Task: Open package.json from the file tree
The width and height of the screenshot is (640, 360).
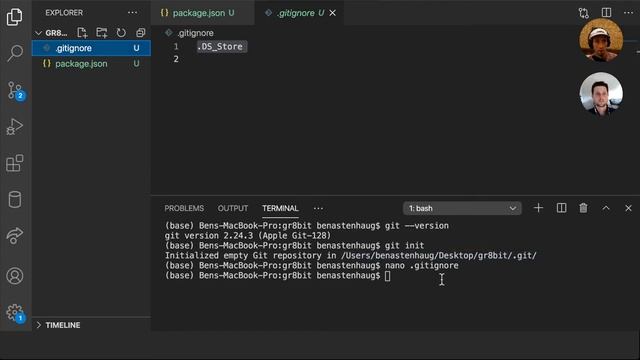Action: (x=91, y=64)
